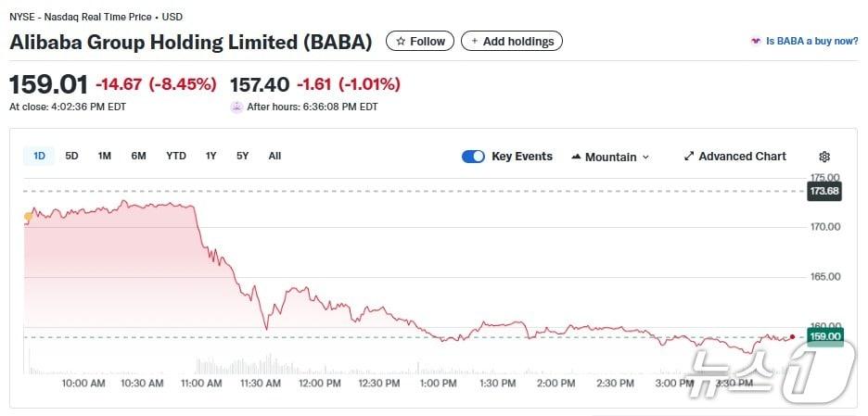This screenshot has height=416, width=868.
Task: Click the yellow key event marker on the chart
Action: pos(28,217)
